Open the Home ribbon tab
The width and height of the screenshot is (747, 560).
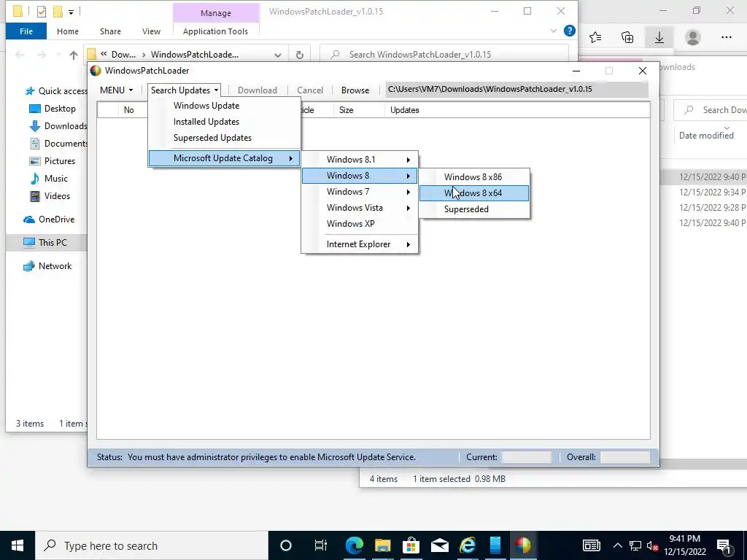coord(68,31)
